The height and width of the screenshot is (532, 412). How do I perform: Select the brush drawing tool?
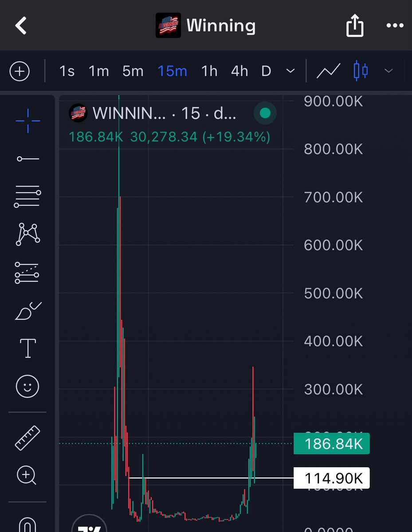(27, 311)
